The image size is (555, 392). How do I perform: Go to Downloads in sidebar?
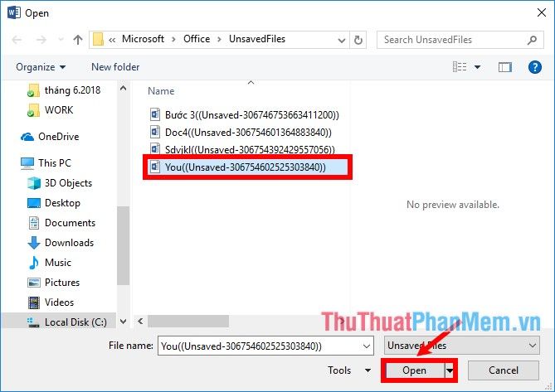click(61, 243)
